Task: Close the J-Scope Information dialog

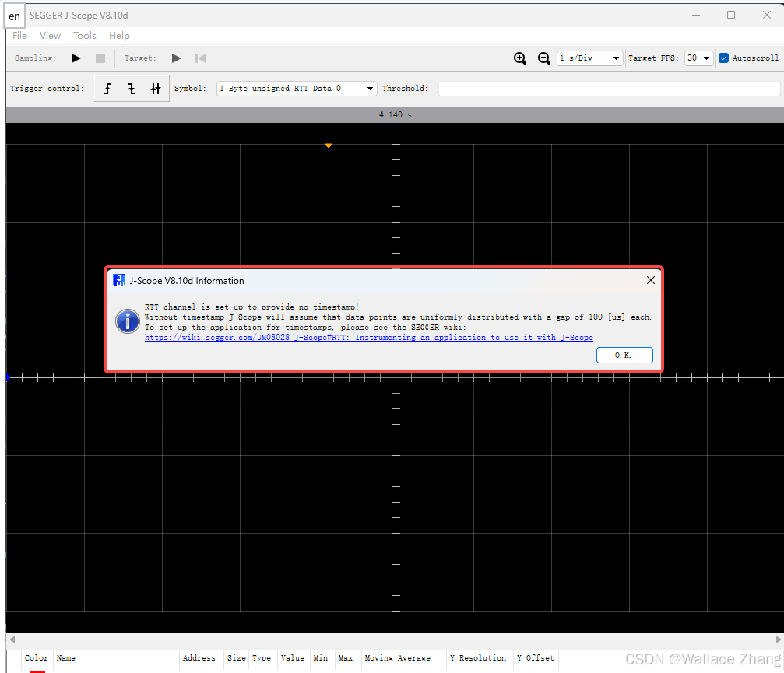Action: click(651, 280)
